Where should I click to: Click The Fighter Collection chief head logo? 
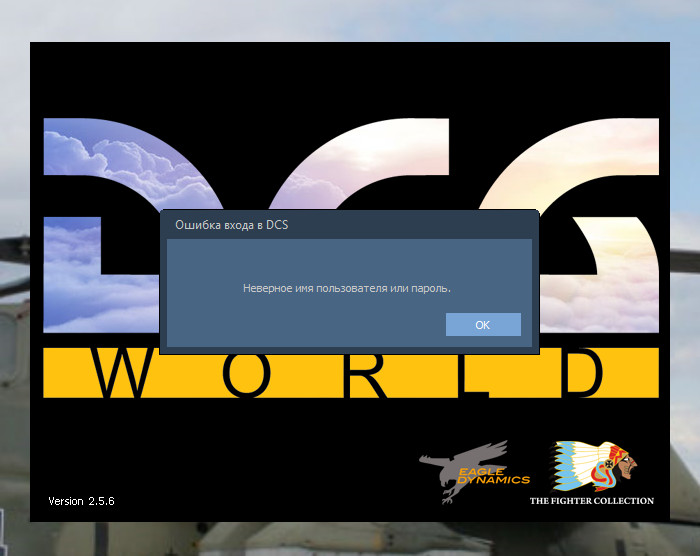(x=594, y=466)
